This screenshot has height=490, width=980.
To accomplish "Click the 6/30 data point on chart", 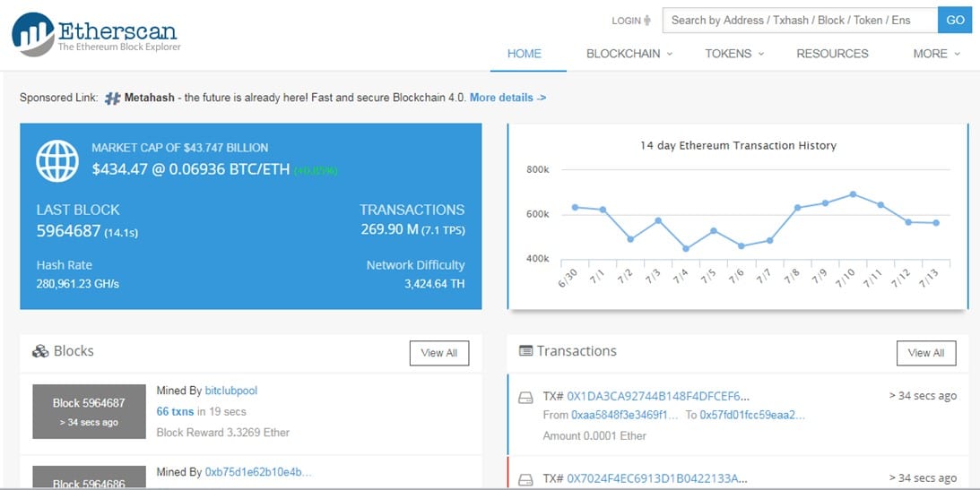I will coord(575,207).
